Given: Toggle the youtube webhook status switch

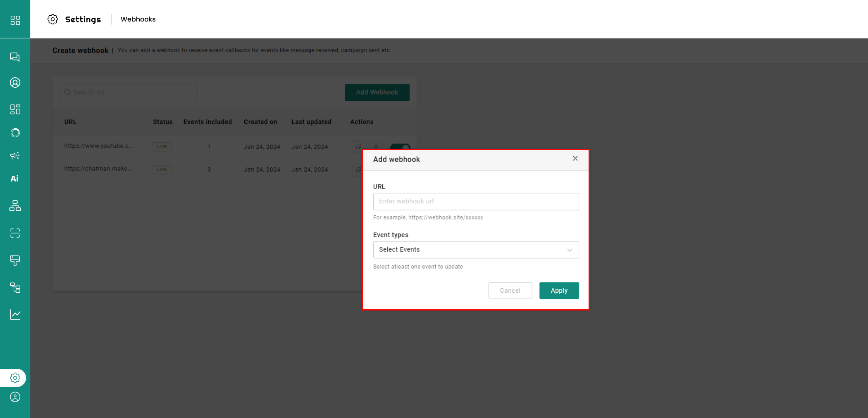Looking at the screenshot, I should [x=400, y=146].
